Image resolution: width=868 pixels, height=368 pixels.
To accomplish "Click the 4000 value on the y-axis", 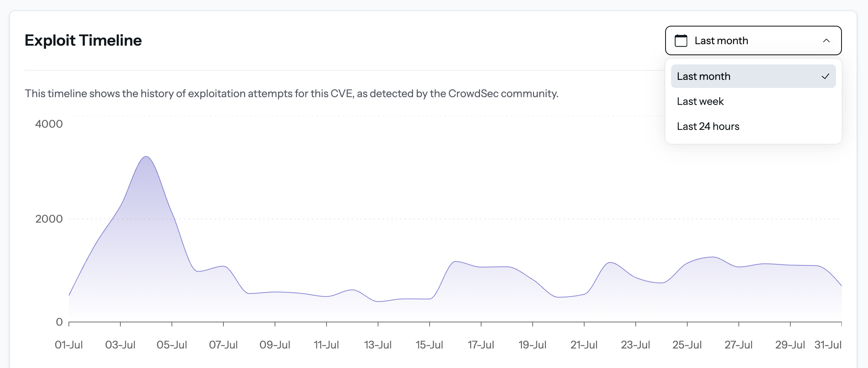I will (x=49, y=124).
